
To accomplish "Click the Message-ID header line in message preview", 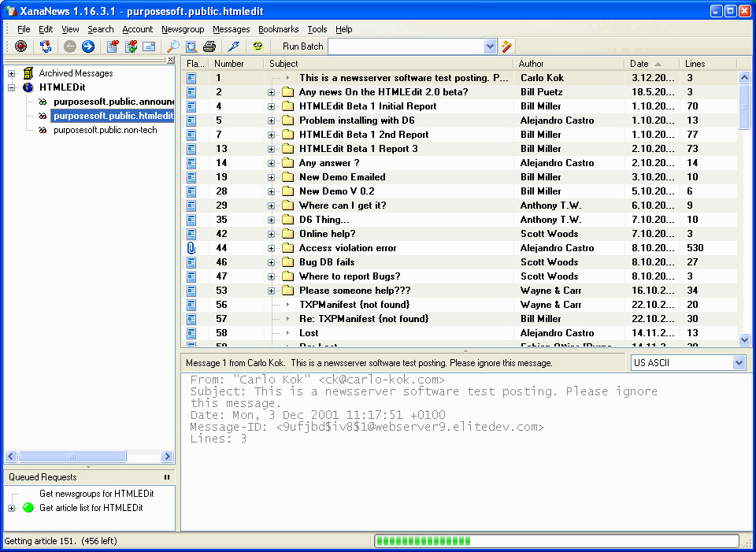I will (x=367, y=427).
